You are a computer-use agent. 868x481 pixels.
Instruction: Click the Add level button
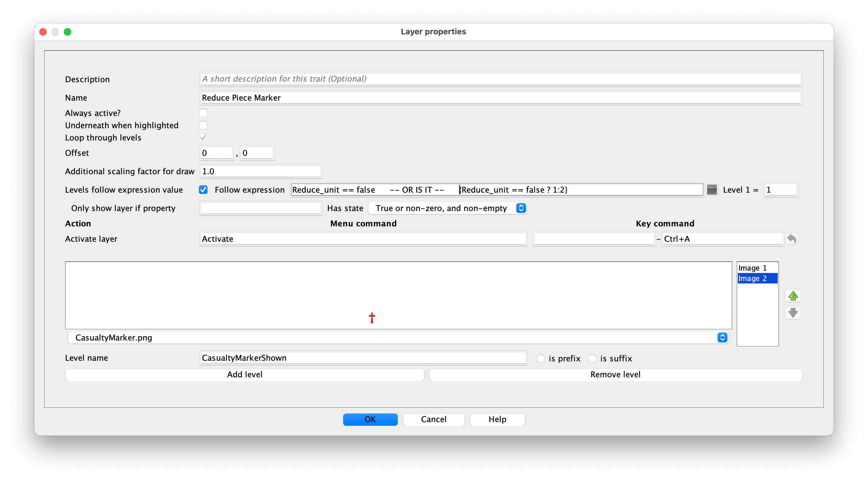244,375
